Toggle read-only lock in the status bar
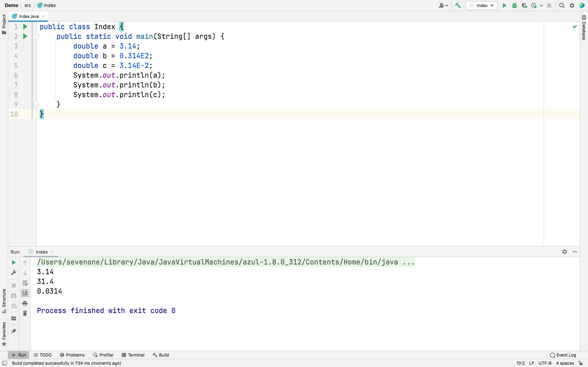The height and width of the screenshot is (367, 588). (x=580, y=363)
